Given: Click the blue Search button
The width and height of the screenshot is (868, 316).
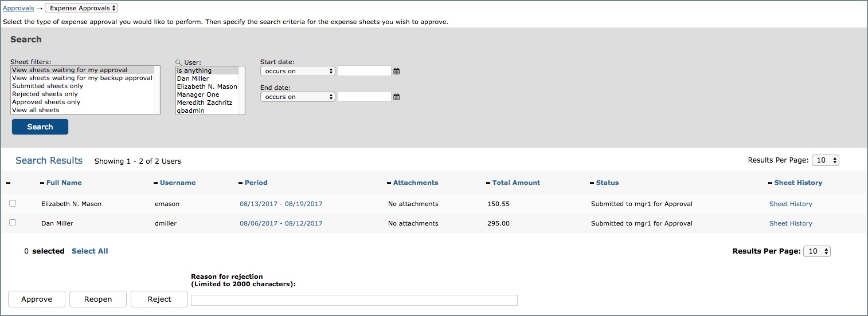Looking at the screenshot, I should tap(40, 127).
